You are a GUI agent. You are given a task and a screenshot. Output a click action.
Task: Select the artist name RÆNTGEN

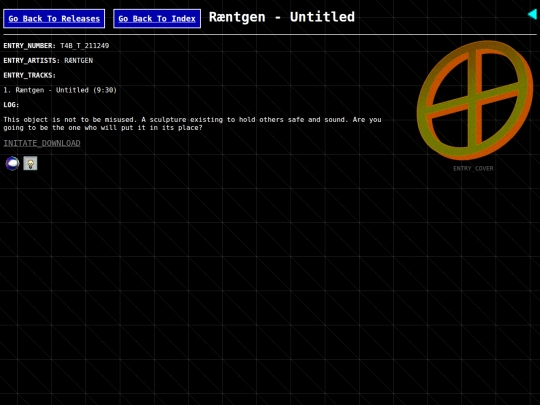click(x=79, y=60)
